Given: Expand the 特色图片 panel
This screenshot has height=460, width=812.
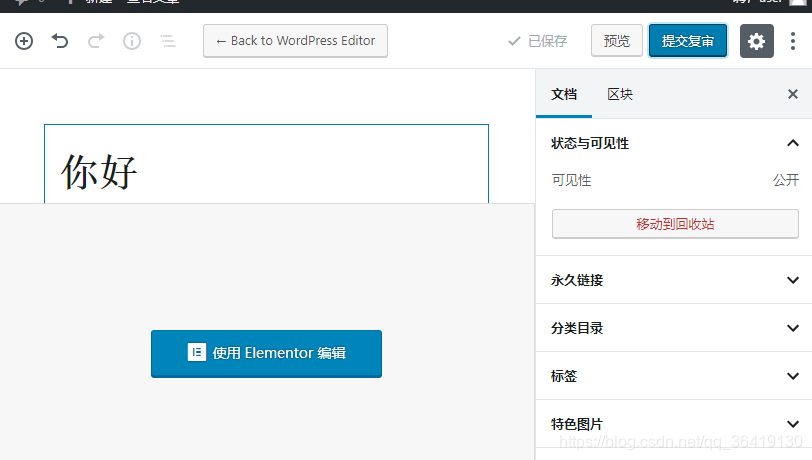Looking at the screenshot, I should pyautogui.click(x=674, y=424).
